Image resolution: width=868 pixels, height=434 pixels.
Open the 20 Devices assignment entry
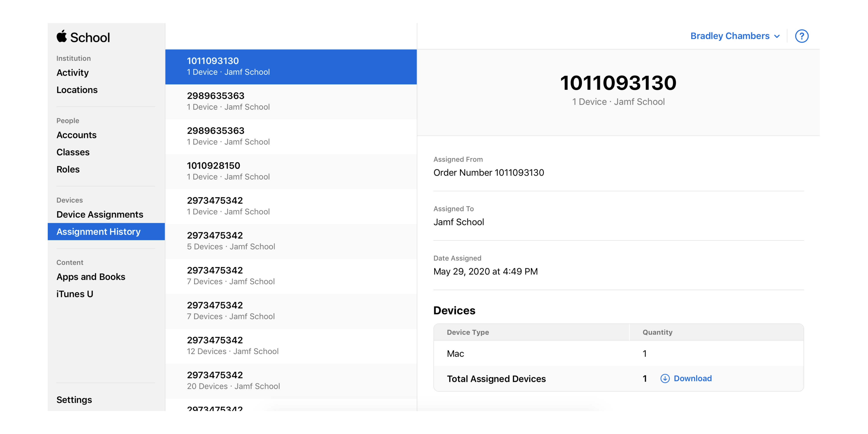point(291,381)
